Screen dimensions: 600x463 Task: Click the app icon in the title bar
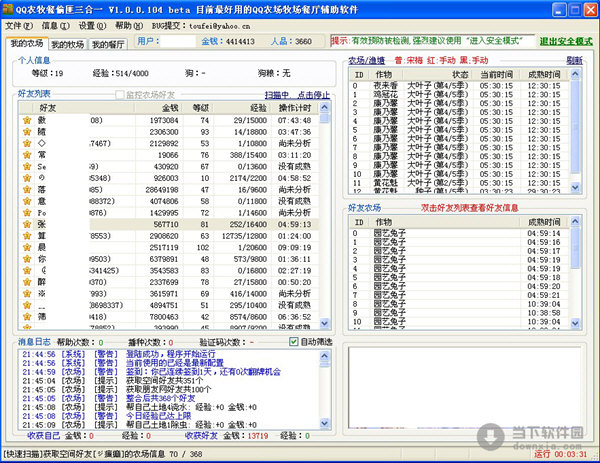click(x=9, y=8)
